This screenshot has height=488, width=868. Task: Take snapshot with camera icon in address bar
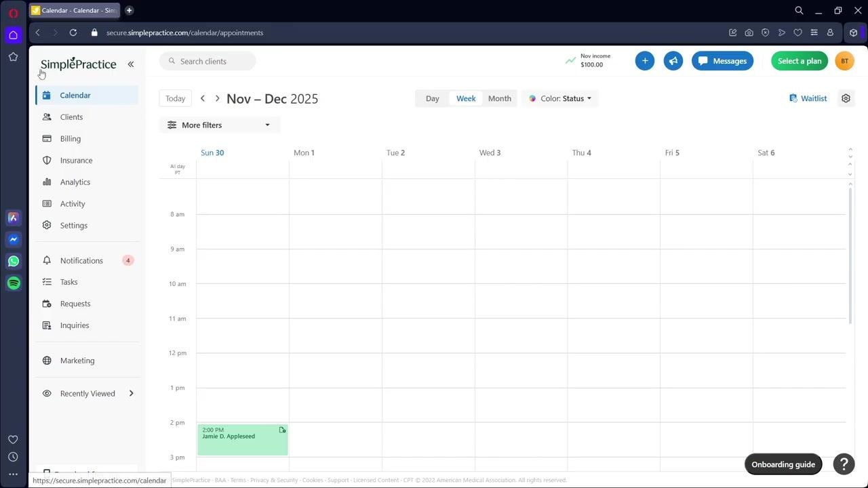749,33
